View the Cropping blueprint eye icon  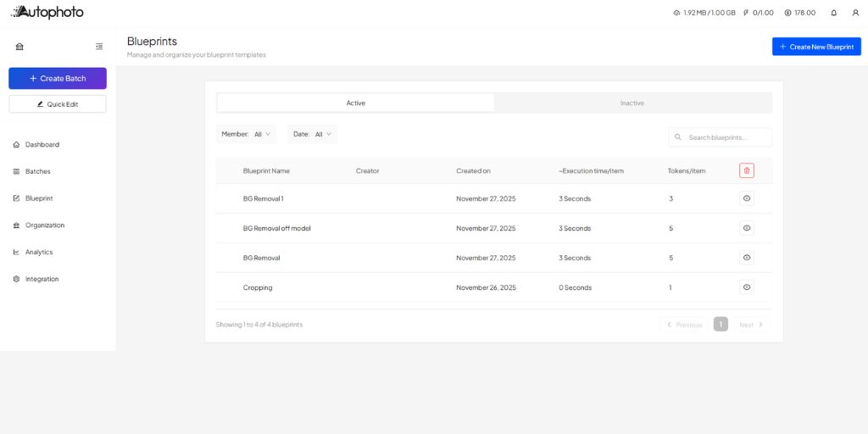point(747,287)
